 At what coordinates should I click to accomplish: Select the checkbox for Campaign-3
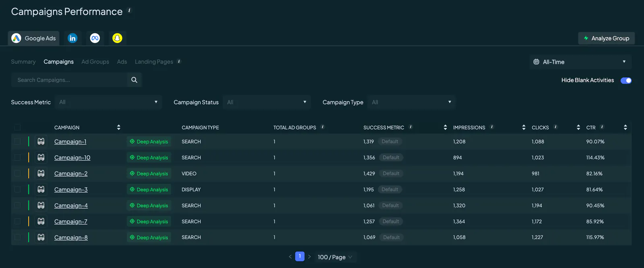pyautogui.click(x=17, y=190)
